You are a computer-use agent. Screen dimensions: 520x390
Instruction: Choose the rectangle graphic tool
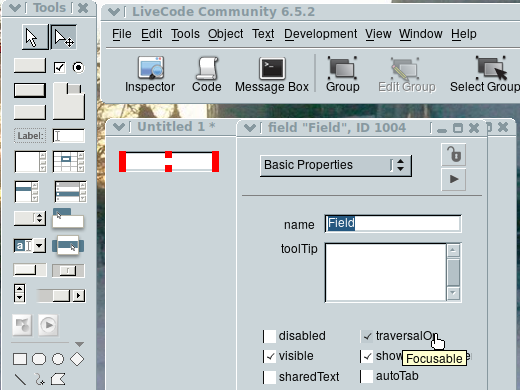[x=20, y=359]
